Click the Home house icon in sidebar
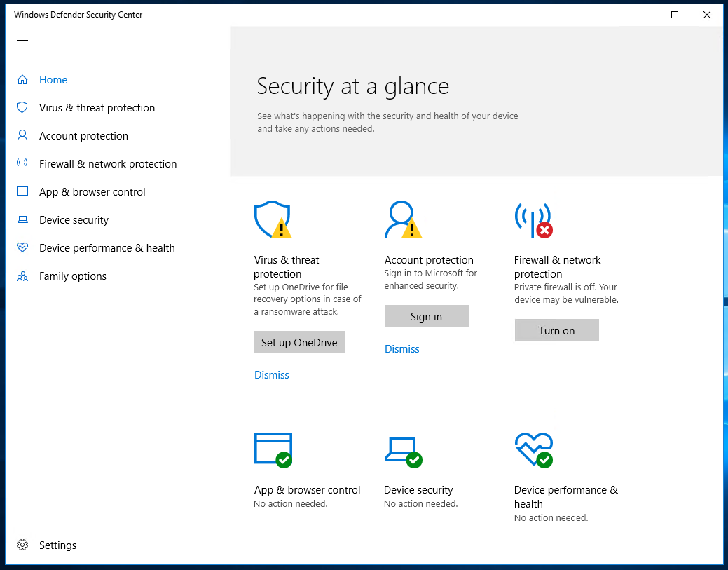 22,79
